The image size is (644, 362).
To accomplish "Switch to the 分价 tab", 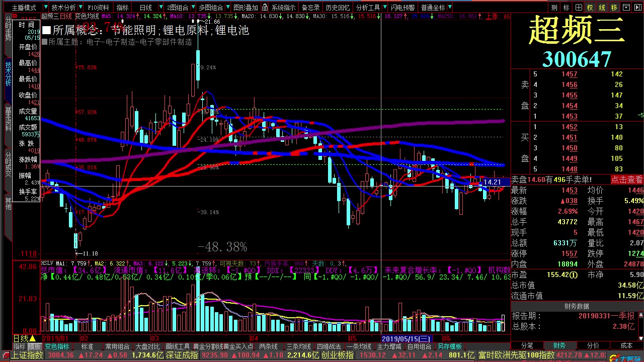I will pos(593,345).
